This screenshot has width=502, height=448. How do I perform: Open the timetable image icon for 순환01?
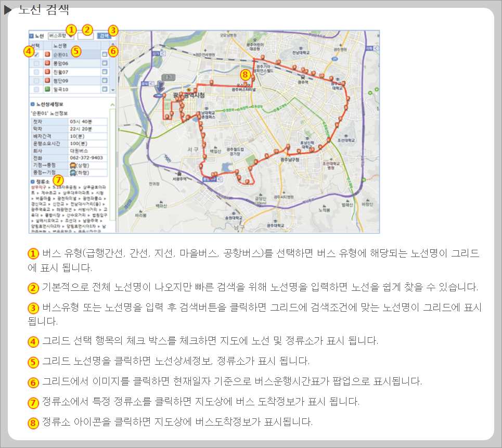click(x=105, y=55)
